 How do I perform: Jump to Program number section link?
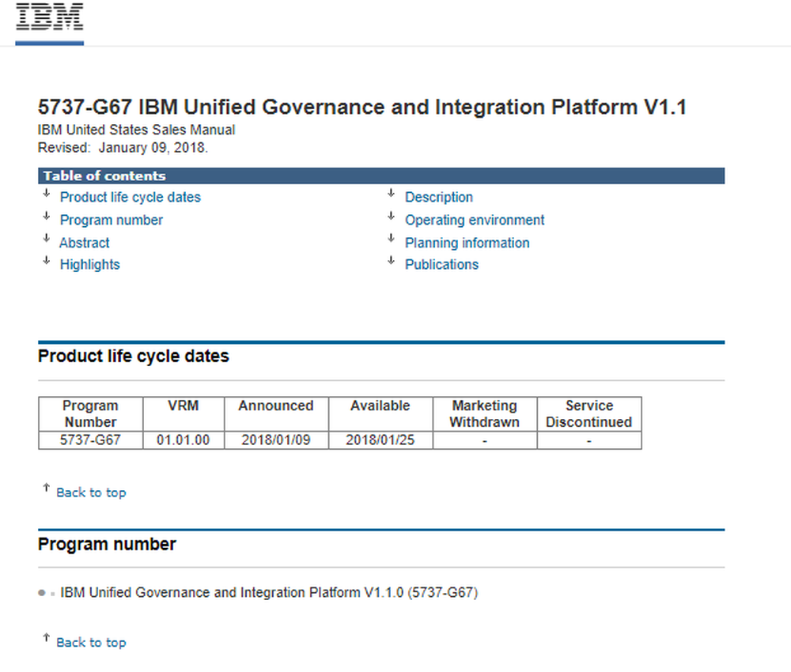pyautogui.click(x=112, y=220)
